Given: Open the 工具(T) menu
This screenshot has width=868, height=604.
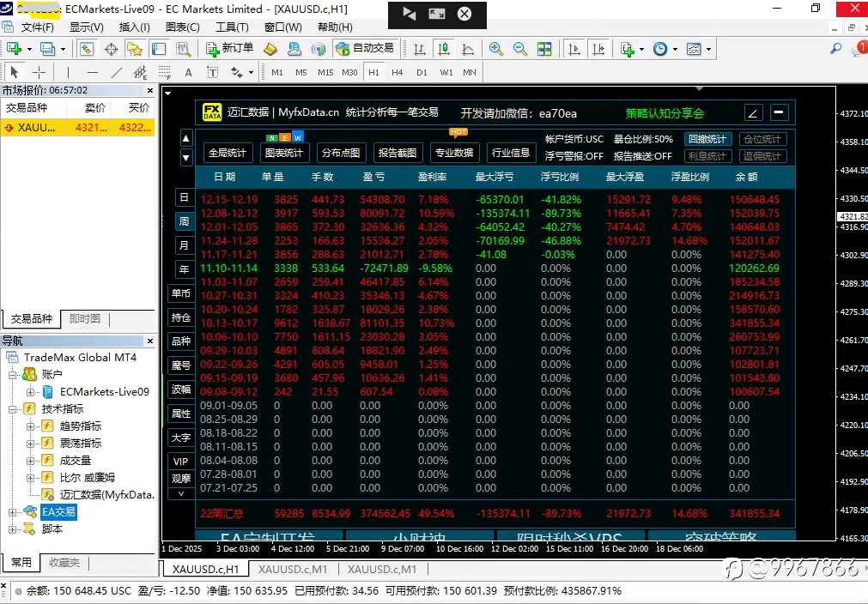Looking at the screenshot, I should click(x=232, y=27).
